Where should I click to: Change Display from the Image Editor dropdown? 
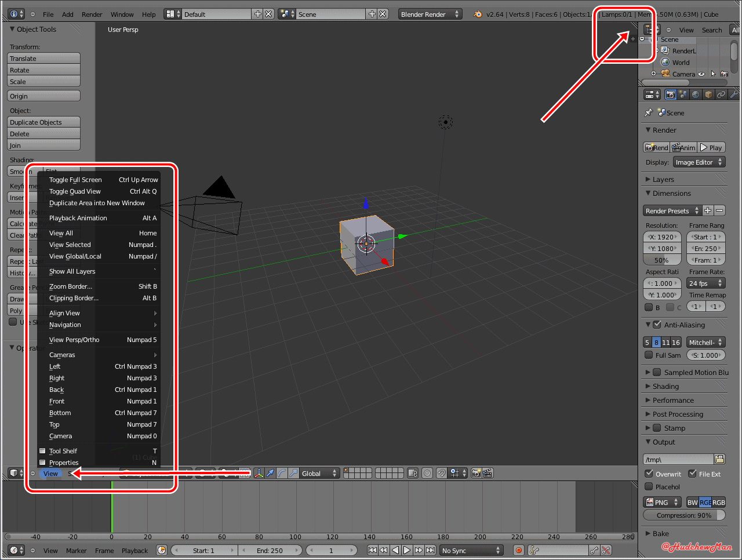[699, 162]
